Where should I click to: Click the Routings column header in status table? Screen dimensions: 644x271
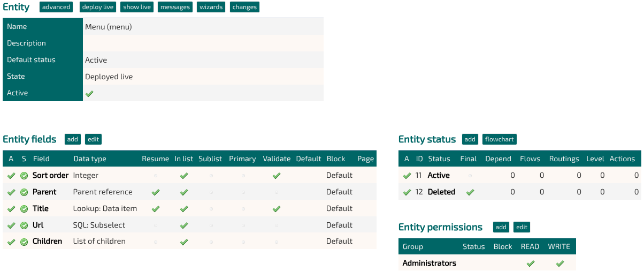[x=564, y=159]
